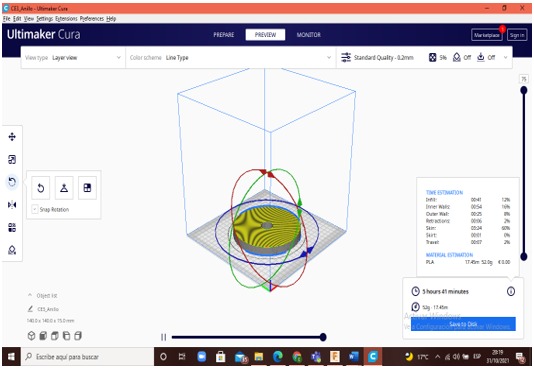Image resolution: width=534 pixels, height=369 pixels.
Task: Click the layer number box showing 75
Action: (x=524, y=79)
